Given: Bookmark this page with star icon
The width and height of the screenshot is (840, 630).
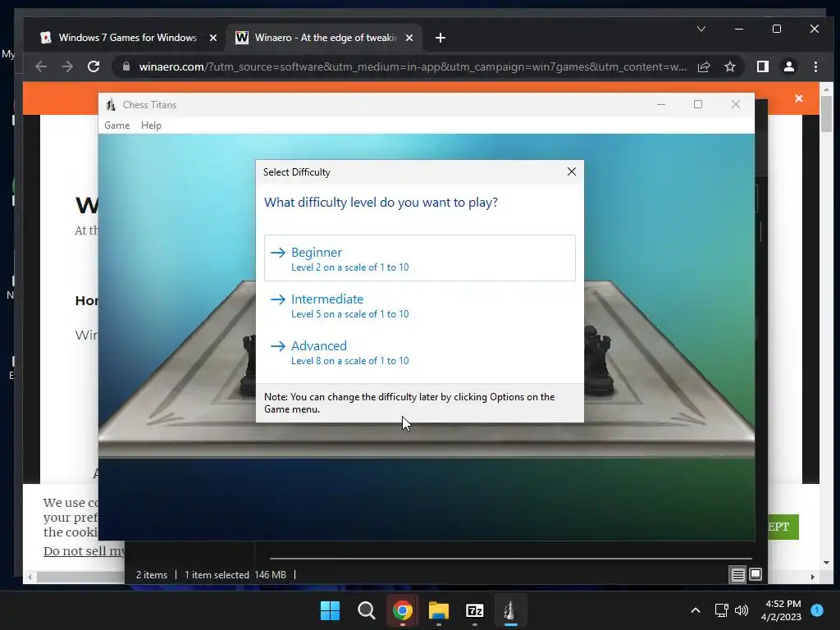Looking at the screenshot, I should tap(729, 66).
